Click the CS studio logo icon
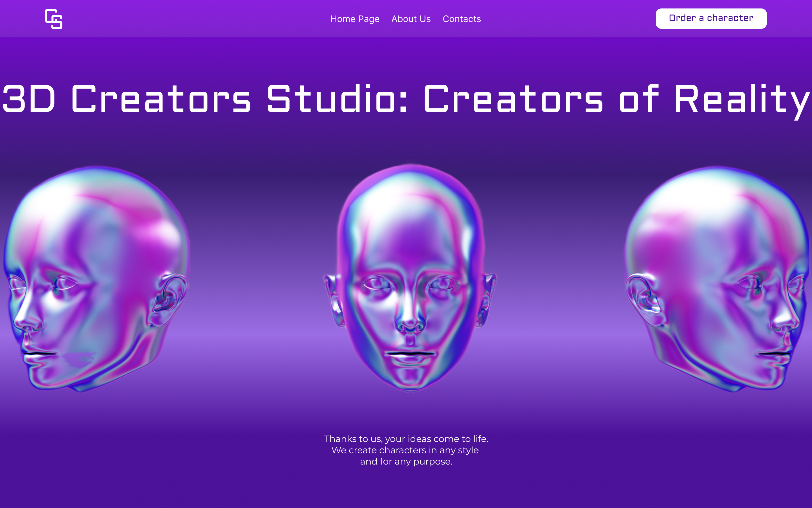Image resolution: width=812 pixels, height=508 pixels. (x=54, y=19)
